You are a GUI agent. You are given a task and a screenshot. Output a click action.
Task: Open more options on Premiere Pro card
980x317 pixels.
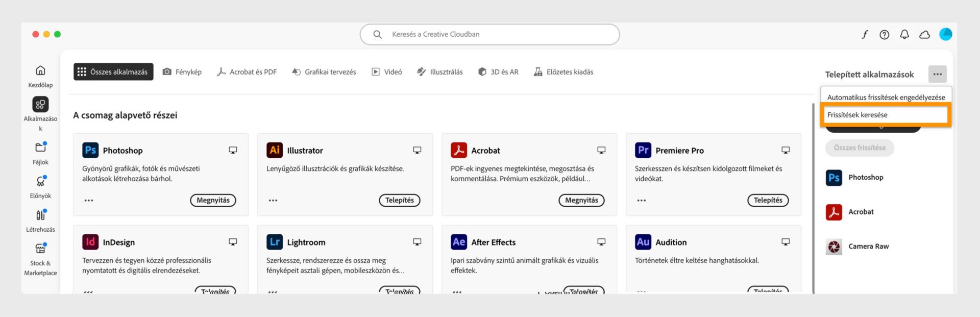[x=642, y=201]
